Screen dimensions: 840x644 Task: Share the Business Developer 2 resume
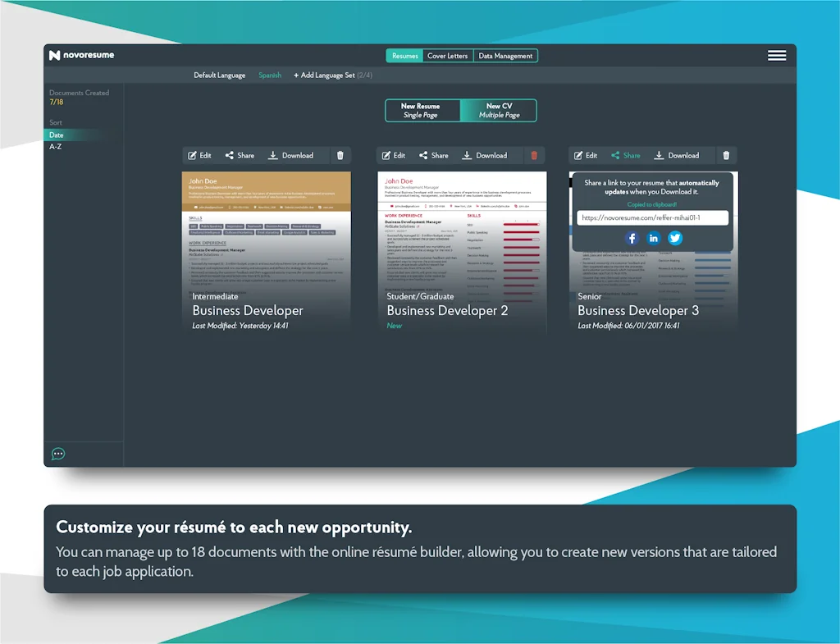(x=434, y=155)
